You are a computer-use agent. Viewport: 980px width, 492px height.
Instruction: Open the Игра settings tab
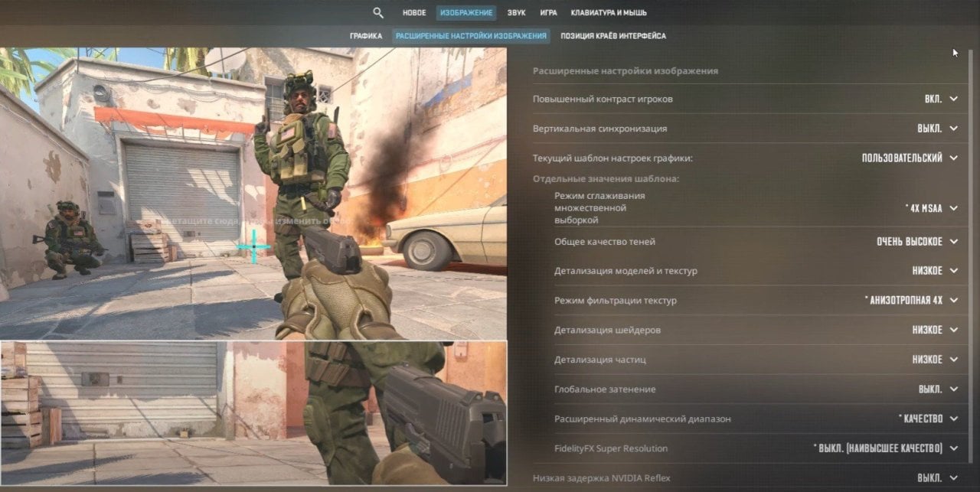[x=548, y=13]
